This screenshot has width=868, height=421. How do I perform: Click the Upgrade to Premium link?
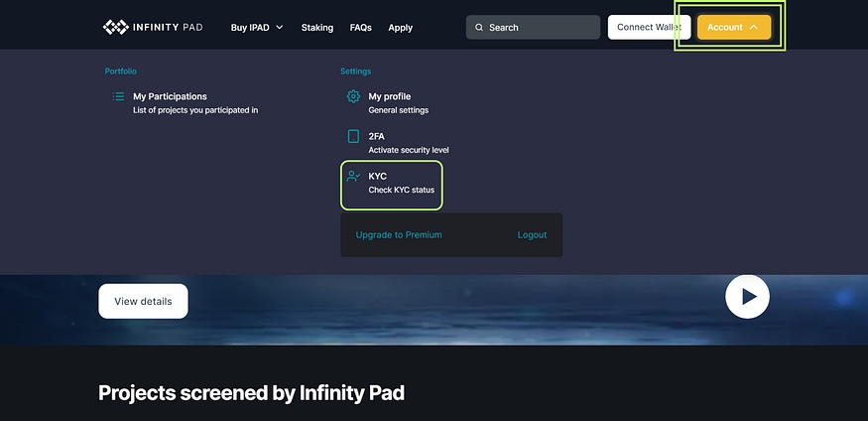point(399,235)
